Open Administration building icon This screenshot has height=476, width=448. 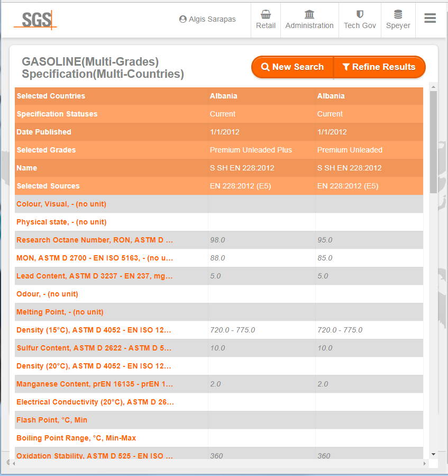pos(309,14)
